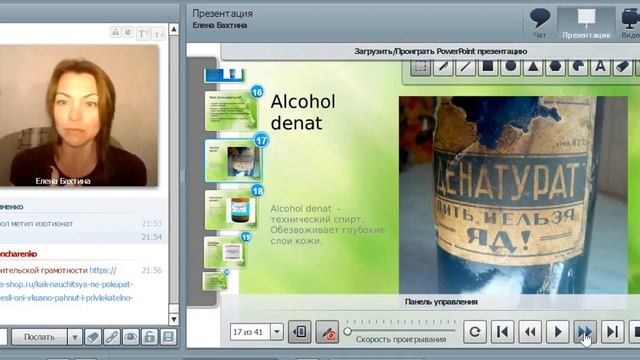The width and height of the screenshot is (640, 360).
Task: Select the text tool letter A
Action: click(x=600, y=67)
